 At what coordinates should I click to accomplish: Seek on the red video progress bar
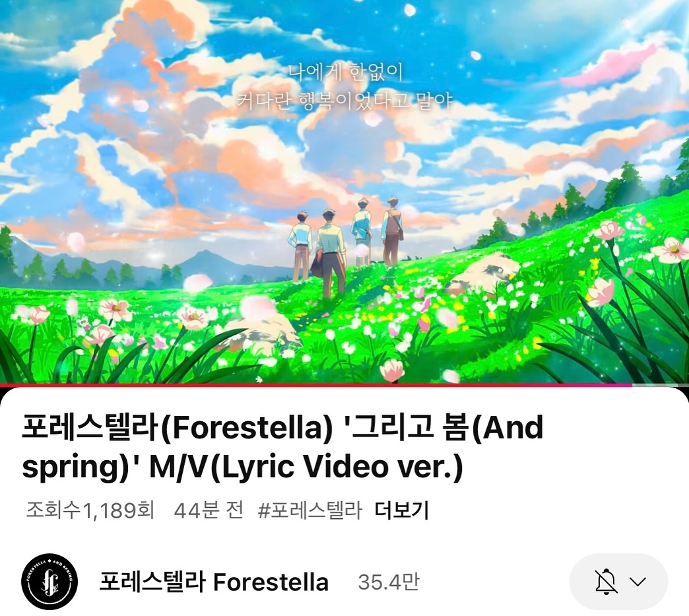(316, 385)
